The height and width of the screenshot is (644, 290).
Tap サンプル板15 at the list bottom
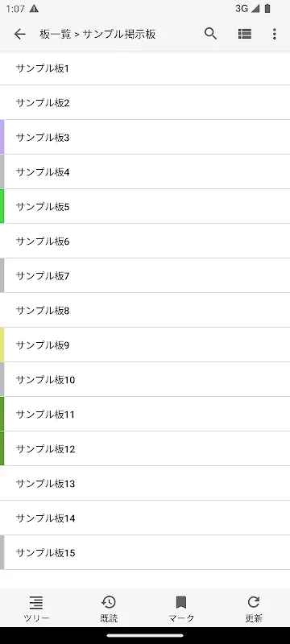pyautogui.click(x=145, y=552)
